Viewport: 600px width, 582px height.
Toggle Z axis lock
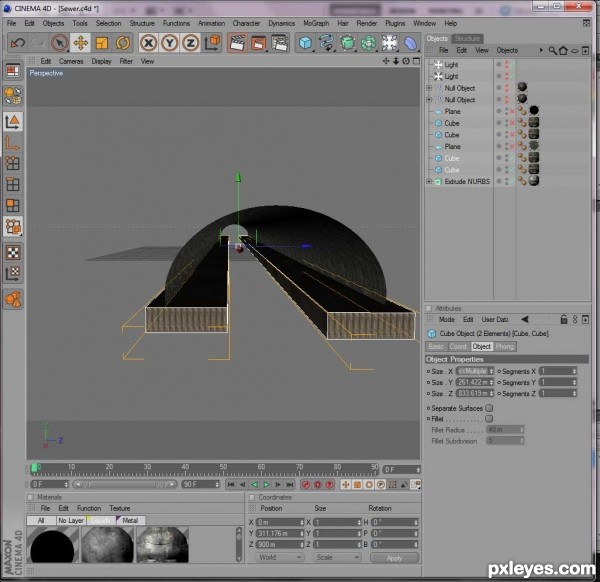click(x=190, y=43)
